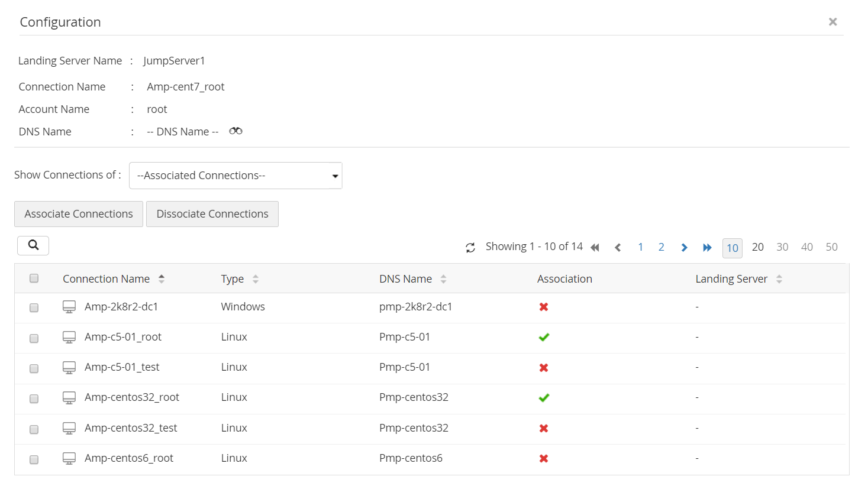The height and width of the screenshot is (486, 868).
Task: Check the box for Amp-c5-01_root row
Action: click(x=34, y=338)
